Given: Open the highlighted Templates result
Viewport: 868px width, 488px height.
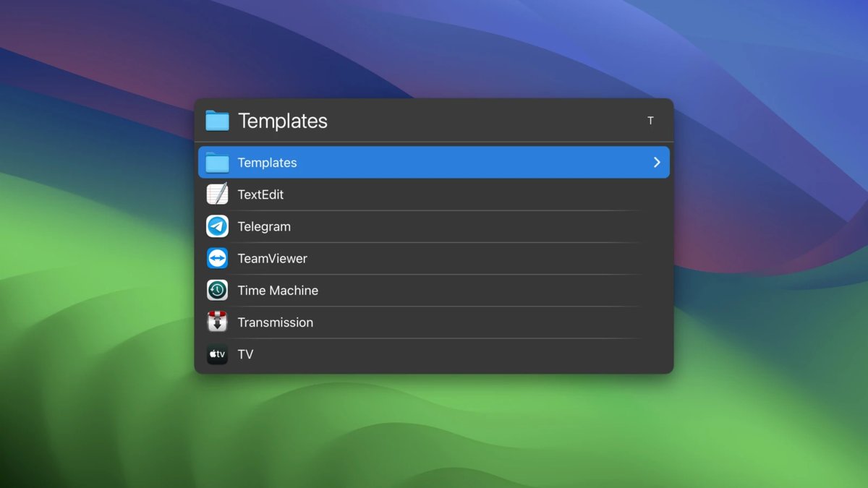Looking at the screenshot, I should click(268, 162).
